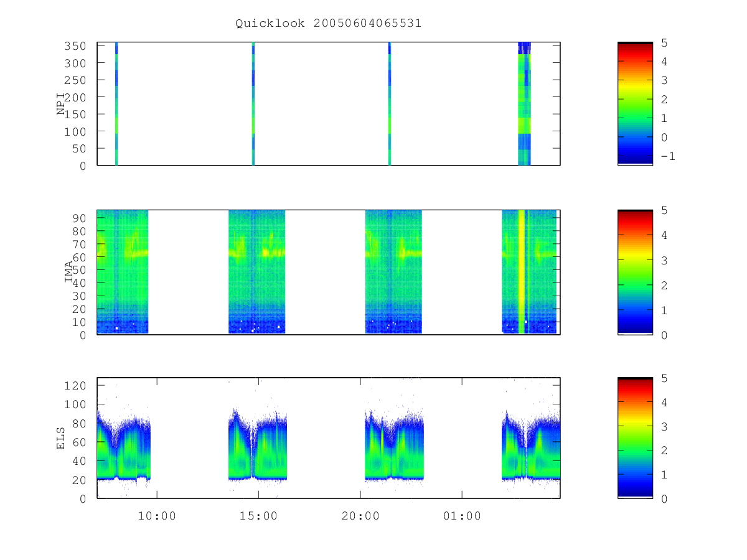Image resolution: width=747 pixels, height=560 pixels.
Task: Click the -1 label on NPI color bar
Action: (x=667, y=156)
